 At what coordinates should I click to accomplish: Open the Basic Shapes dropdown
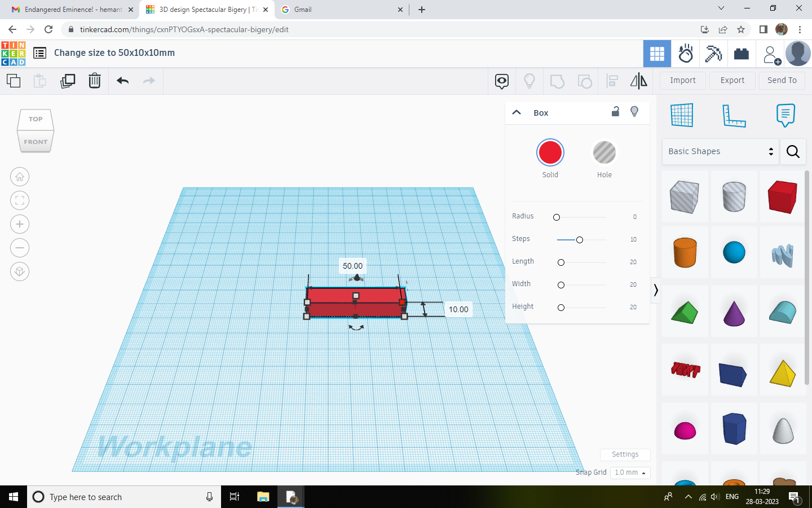(720, 151)
